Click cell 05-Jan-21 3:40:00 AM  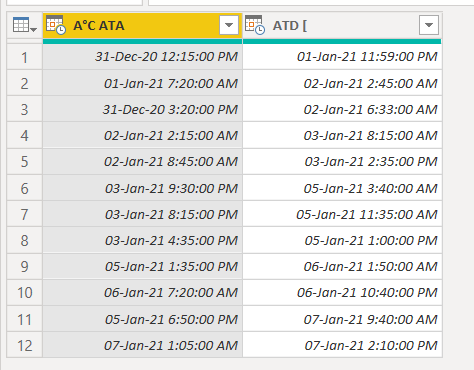(x=342, y=188)
